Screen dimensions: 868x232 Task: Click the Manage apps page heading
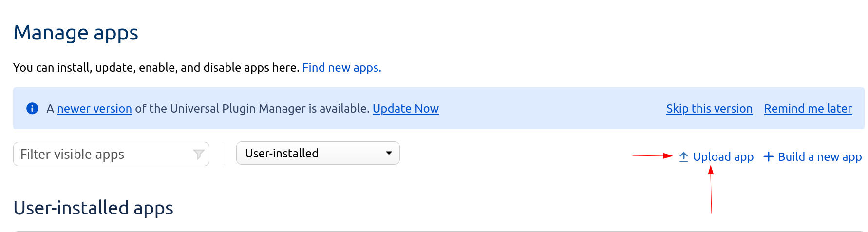(76, 33)
